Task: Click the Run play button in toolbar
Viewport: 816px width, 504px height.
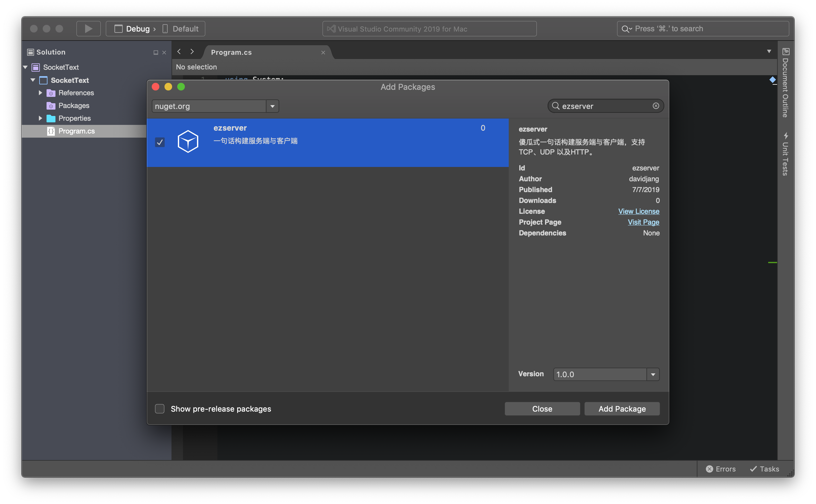Action: point(88,29)
